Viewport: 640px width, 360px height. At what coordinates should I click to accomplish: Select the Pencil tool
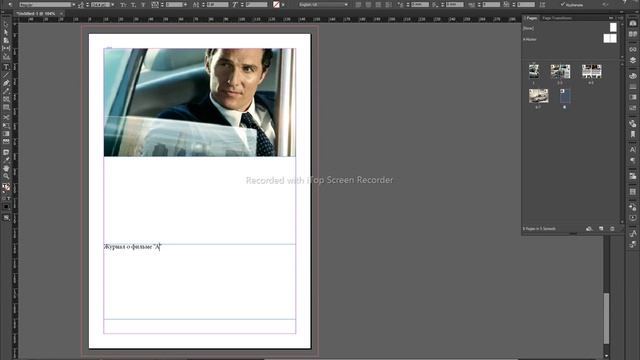pyautogui.click(x=6, y=91)
